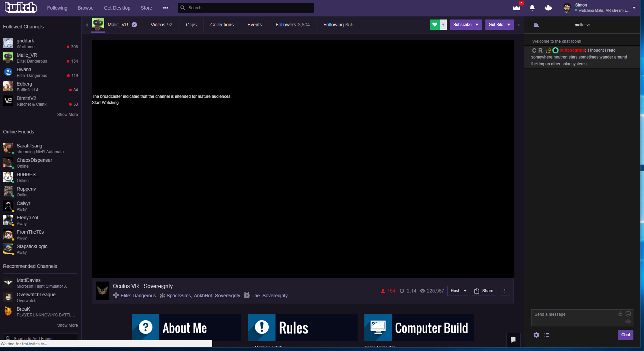
Task: Click the Elite: Dangerous game box art
Action: (103, 291)
